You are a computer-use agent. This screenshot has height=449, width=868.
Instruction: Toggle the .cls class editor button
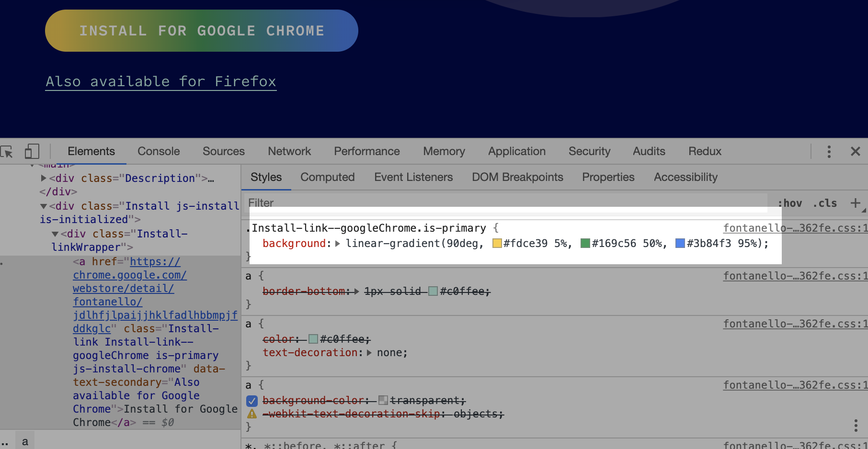click(825, 203)
